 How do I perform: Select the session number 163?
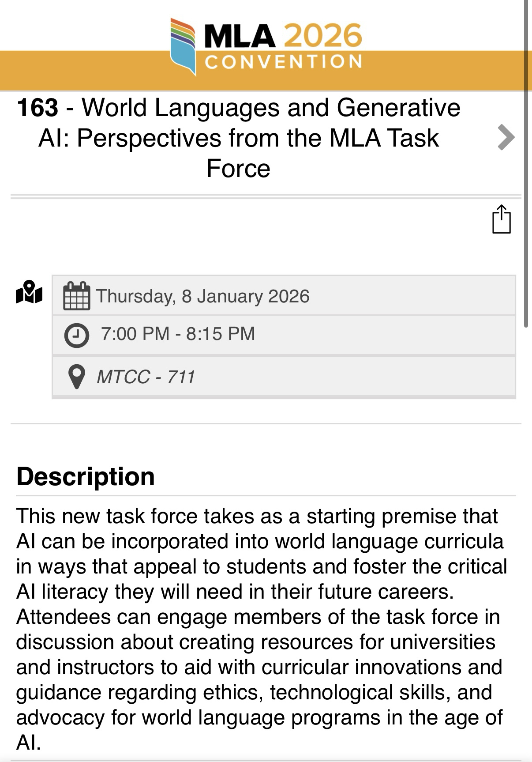click(x=37, y=108)
